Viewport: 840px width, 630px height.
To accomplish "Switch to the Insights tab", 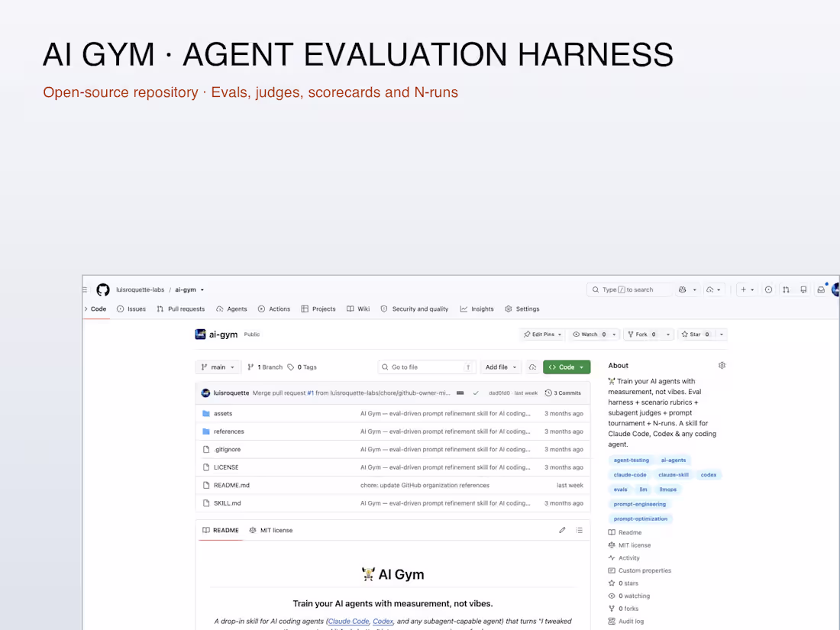I will point(477,309).
